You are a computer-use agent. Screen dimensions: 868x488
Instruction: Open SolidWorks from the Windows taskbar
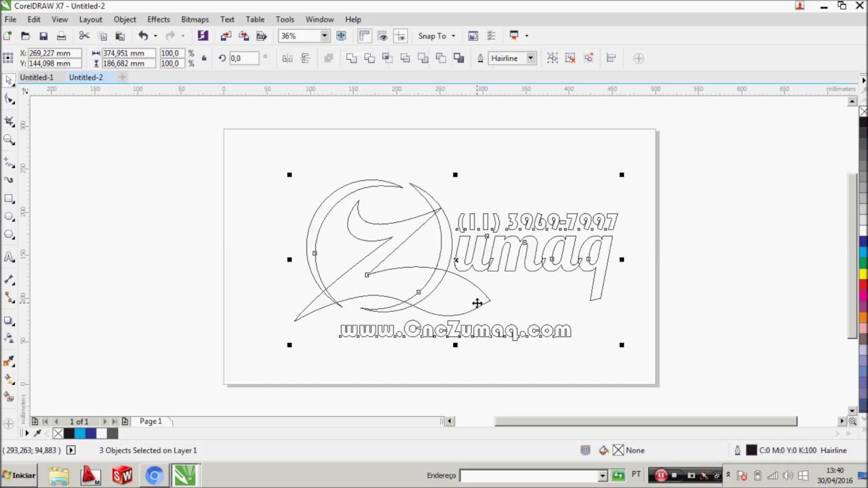122,476
